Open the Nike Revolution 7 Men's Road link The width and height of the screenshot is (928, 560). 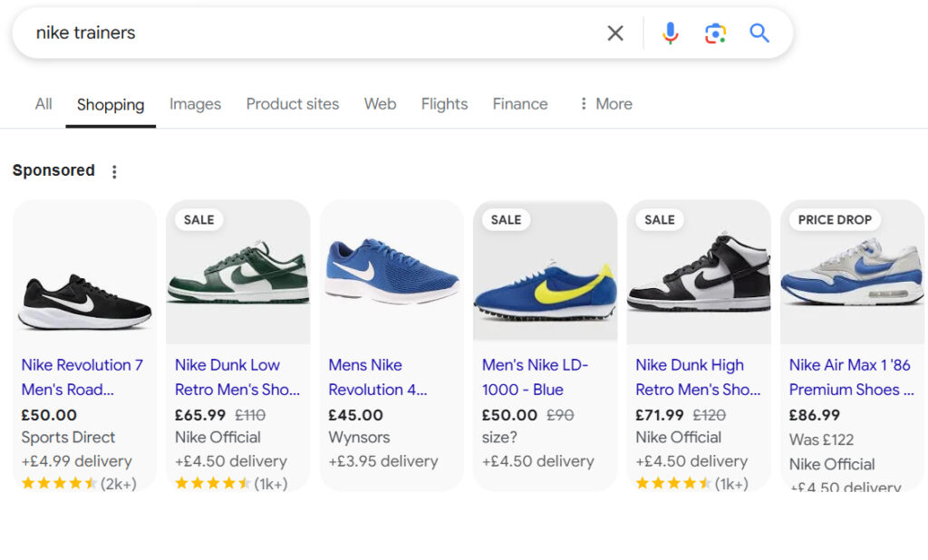(82, 377)
